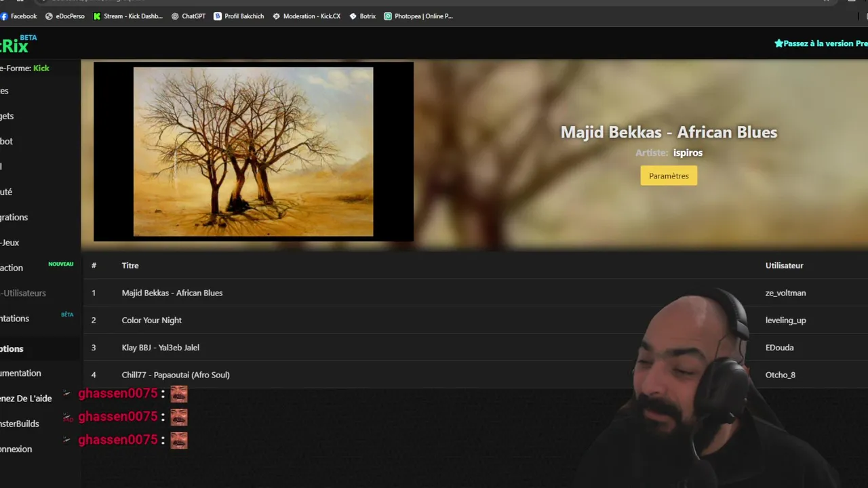Click the Utilisateur column header
Screen dimensions: 868x488
point(785,266)
